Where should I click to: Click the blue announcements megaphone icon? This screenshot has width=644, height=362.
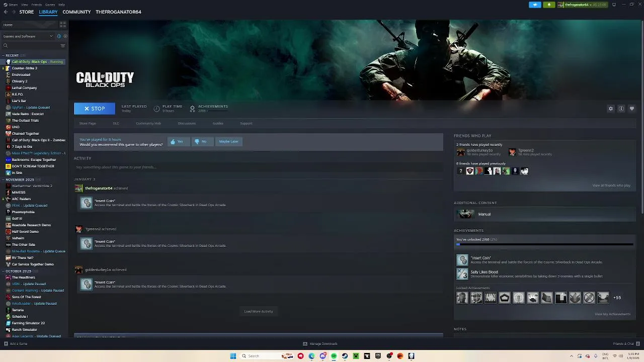[x=535, y=5]
